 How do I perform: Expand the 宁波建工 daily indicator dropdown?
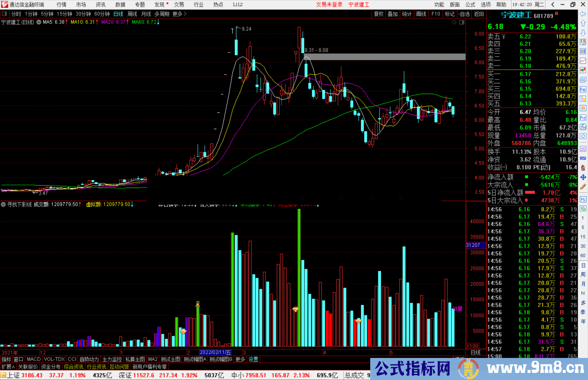click(39, 22)
